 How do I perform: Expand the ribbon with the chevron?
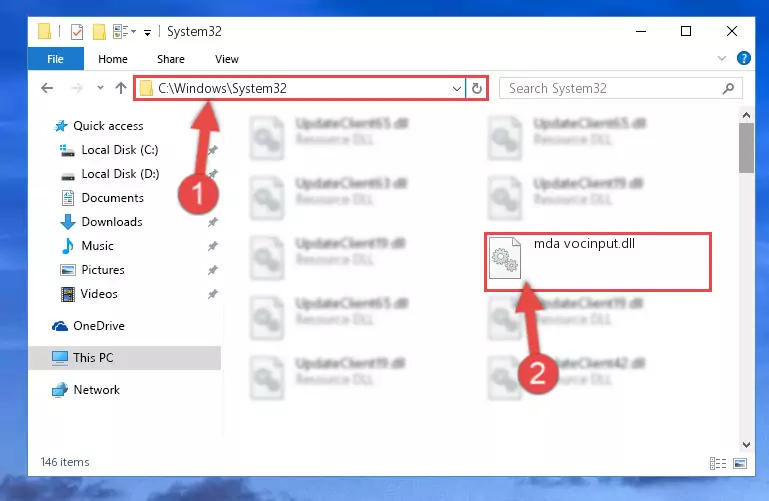point(721,58)
